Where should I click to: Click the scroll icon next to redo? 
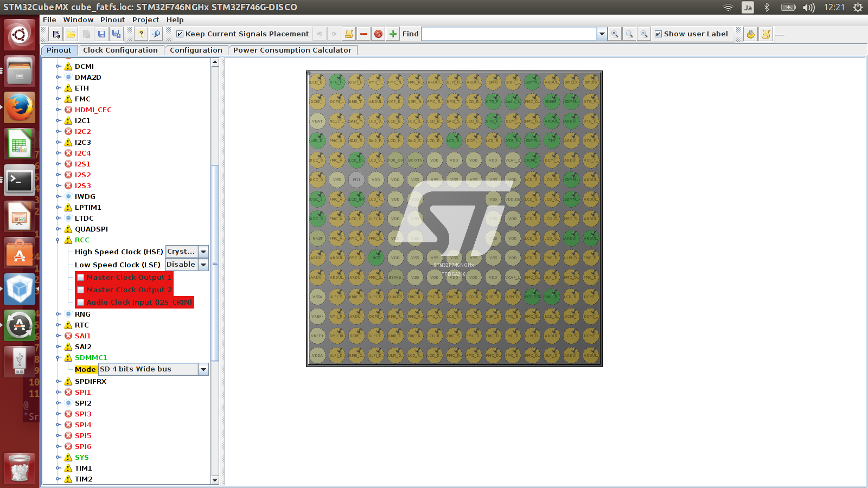349,34
